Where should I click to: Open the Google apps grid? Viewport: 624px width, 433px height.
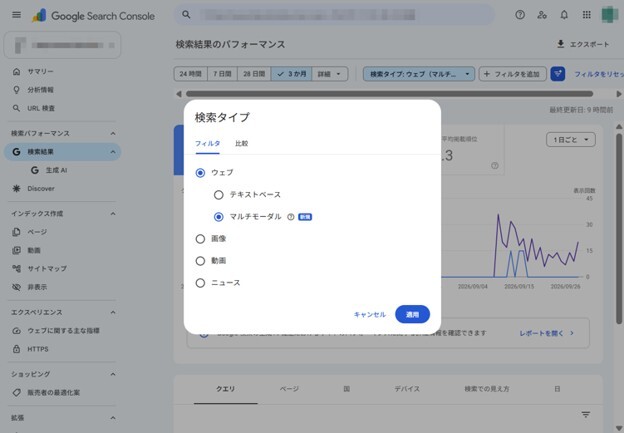(587, 15)
